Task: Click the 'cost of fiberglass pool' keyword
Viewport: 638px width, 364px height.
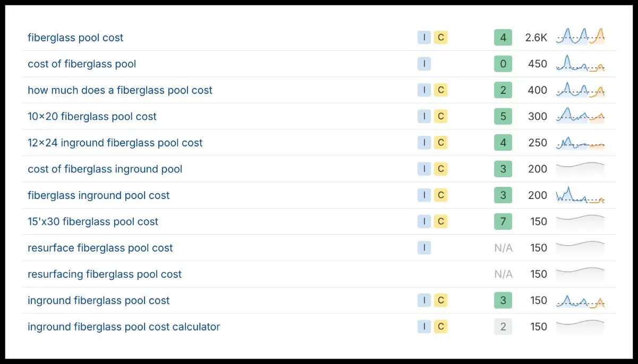Action: (x=82, y=64)
